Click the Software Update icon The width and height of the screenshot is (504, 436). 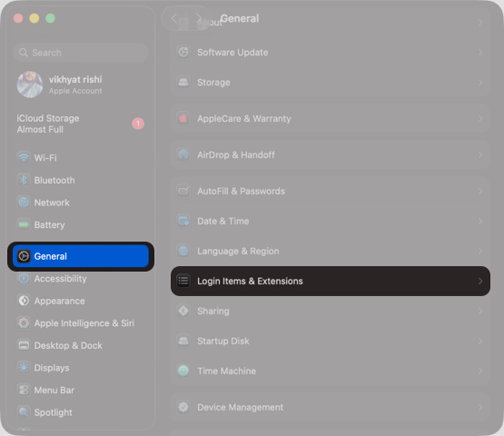(183, 52)
